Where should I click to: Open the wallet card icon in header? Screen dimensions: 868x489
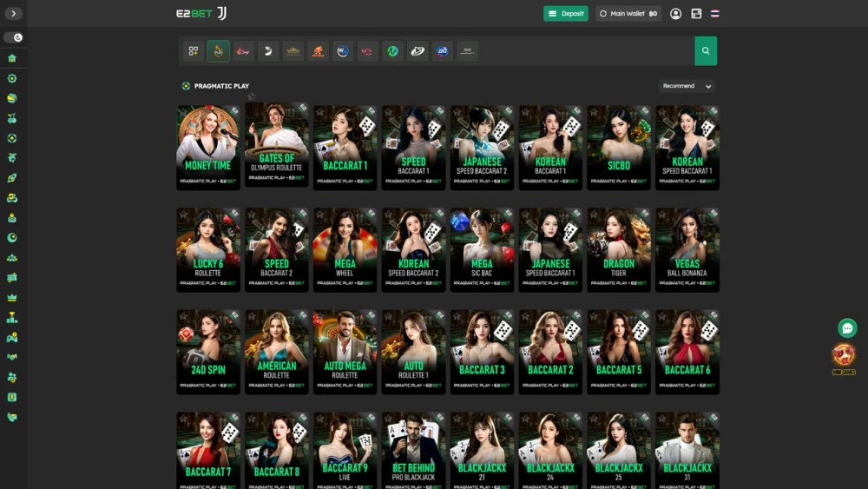click(696, 14)
